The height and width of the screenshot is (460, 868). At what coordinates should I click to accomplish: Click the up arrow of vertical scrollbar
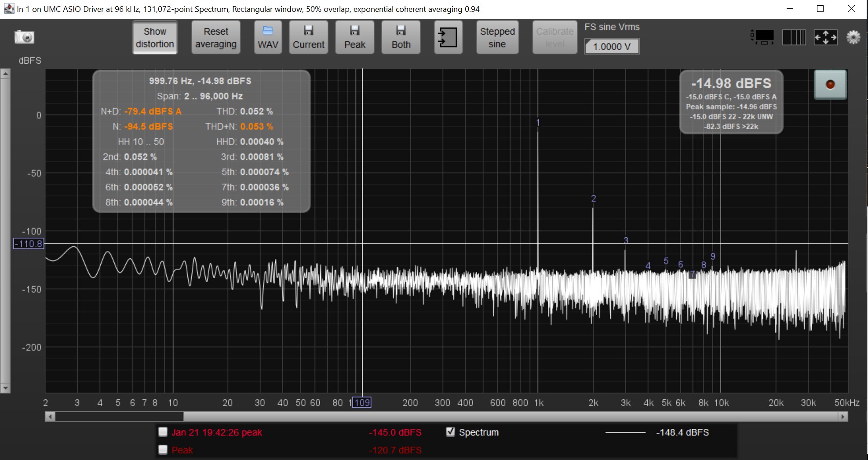tap(5, 74)
